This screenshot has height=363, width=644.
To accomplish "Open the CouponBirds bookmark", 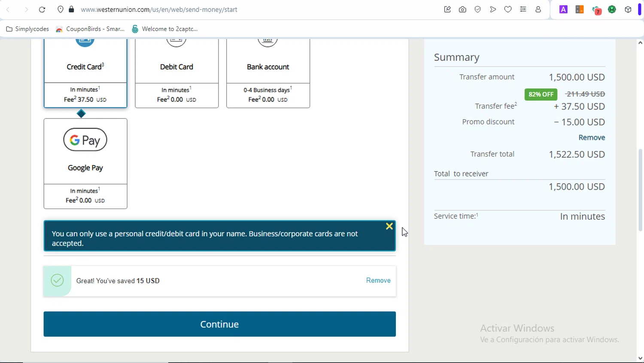I will pyautogui.click(x=90, y=29).
